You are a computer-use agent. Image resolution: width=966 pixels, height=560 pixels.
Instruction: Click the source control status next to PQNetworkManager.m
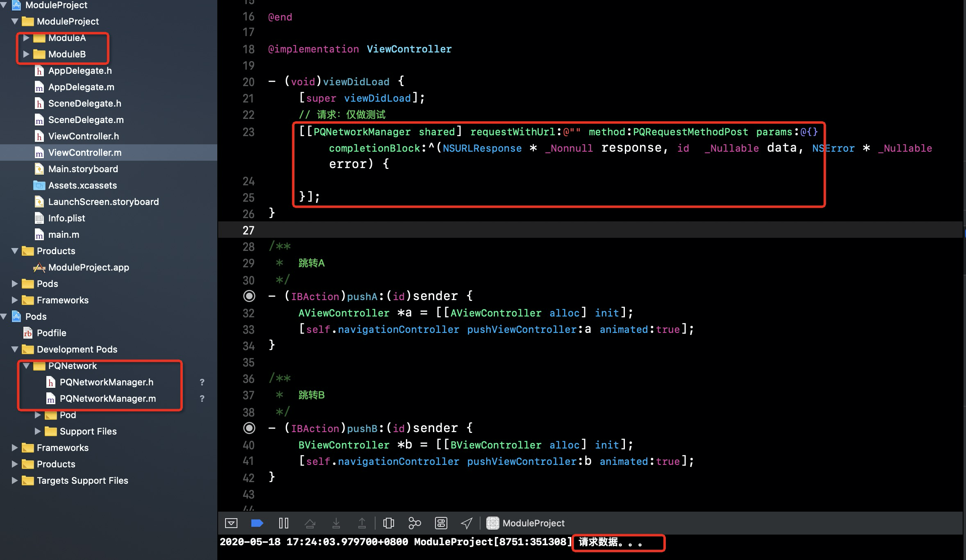(202, 398)
